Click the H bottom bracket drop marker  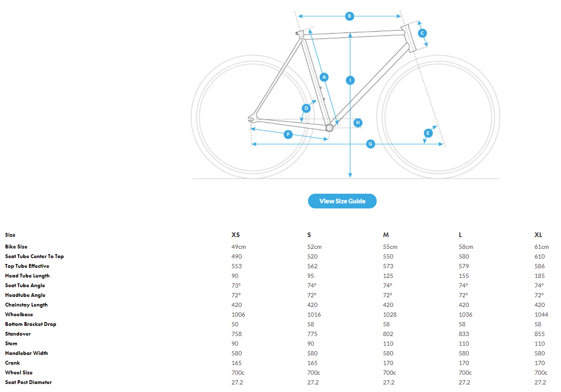[x=358, y=123]
